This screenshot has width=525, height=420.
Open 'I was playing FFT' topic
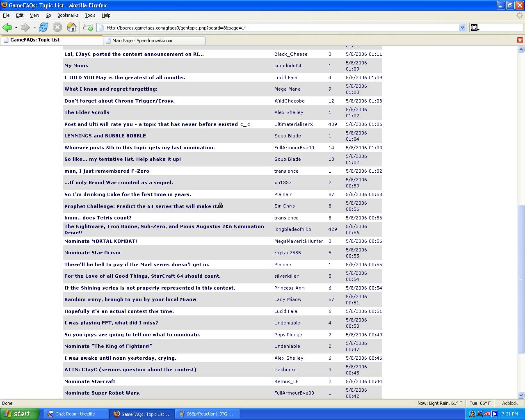tap(111, 323)
